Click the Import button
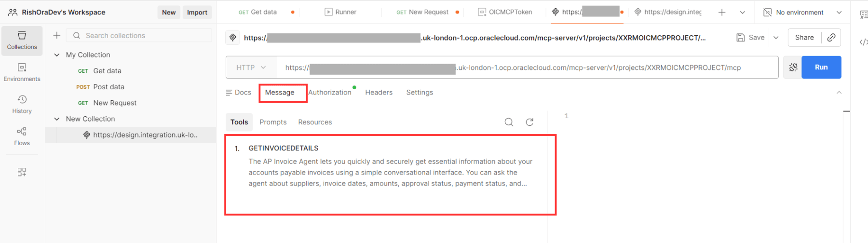The height and width of the screenshot is (243, 868). (x=197, y=13)
